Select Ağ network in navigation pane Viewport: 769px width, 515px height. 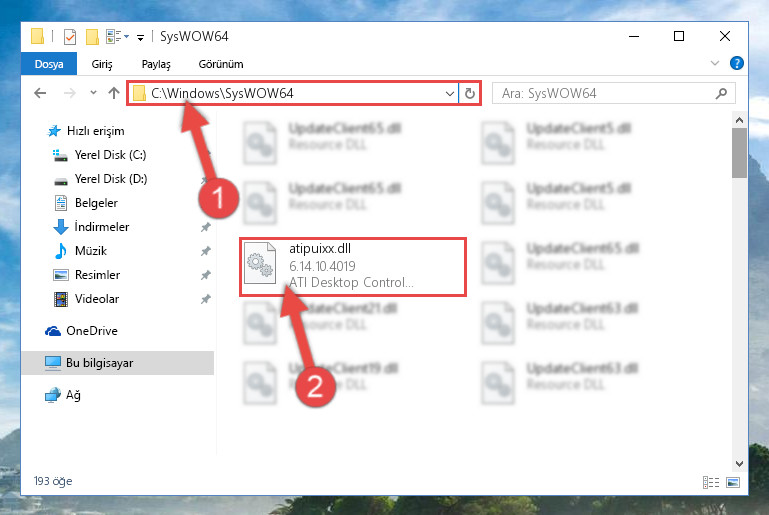pos(63,395)
